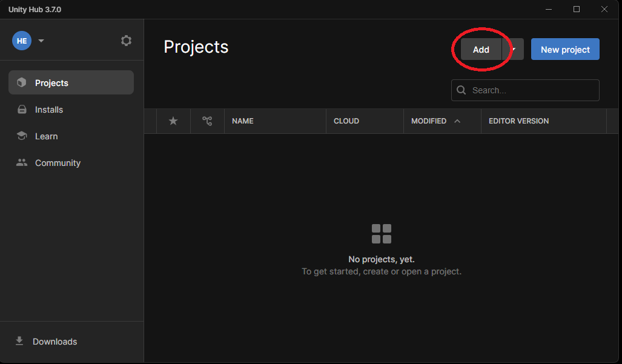Click the Add project button
Viewport: 622px width, 364px height.
pyautogui.click(x=481, y=49)
